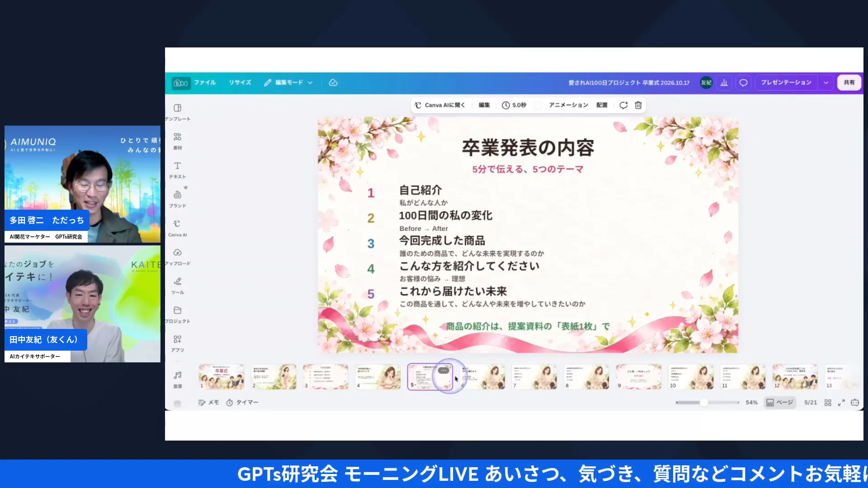868x488 pixels.
Task: Select slide 11 thumbnail
Action: pyautogui.click(x=743, y=377)
